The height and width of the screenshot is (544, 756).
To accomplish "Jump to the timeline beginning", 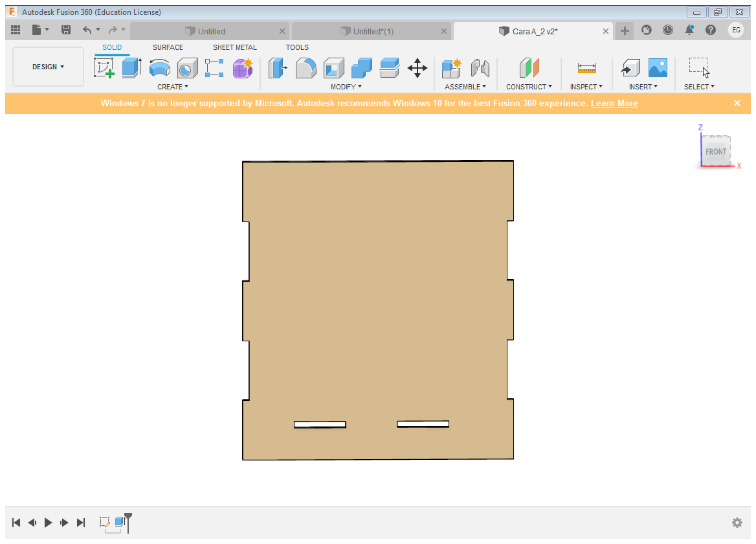I will coord(16,522).
